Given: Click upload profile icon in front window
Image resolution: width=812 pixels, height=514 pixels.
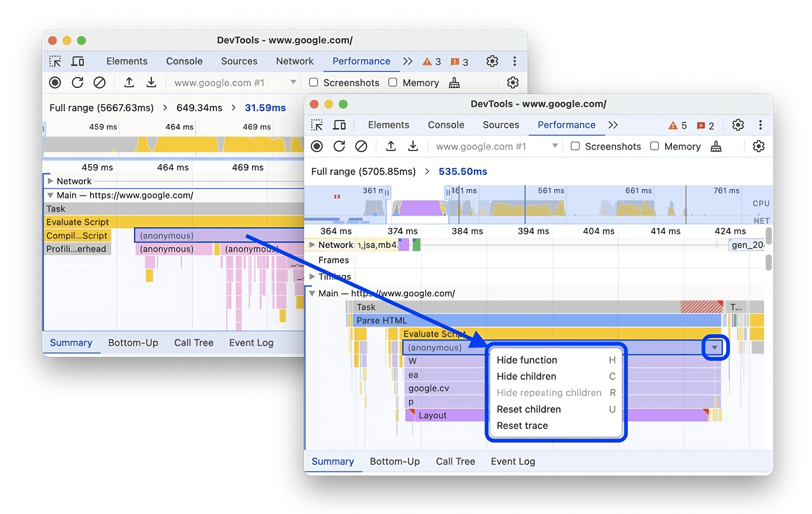Looking at the screenshot, I should [x=391, y=146].
